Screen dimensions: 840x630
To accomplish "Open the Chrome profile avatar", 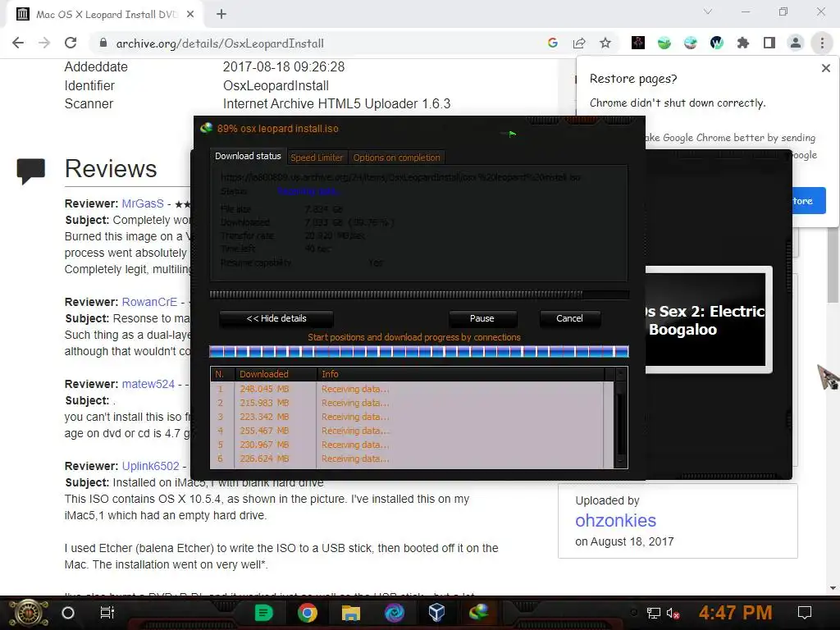I will [796, 43].
